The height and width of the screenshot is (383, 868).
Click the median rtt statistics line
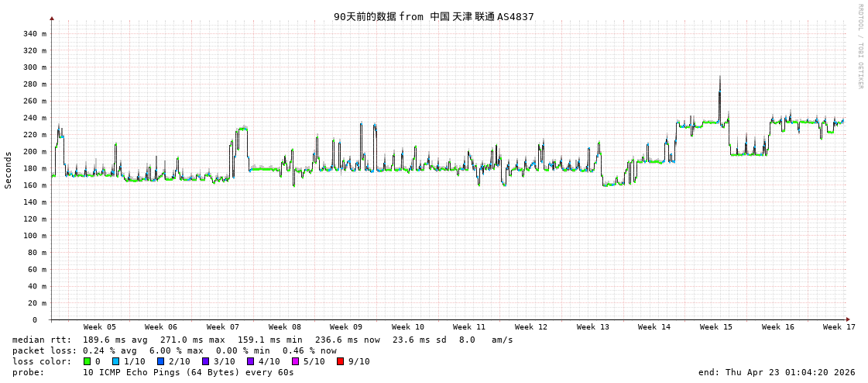point(262,340)
